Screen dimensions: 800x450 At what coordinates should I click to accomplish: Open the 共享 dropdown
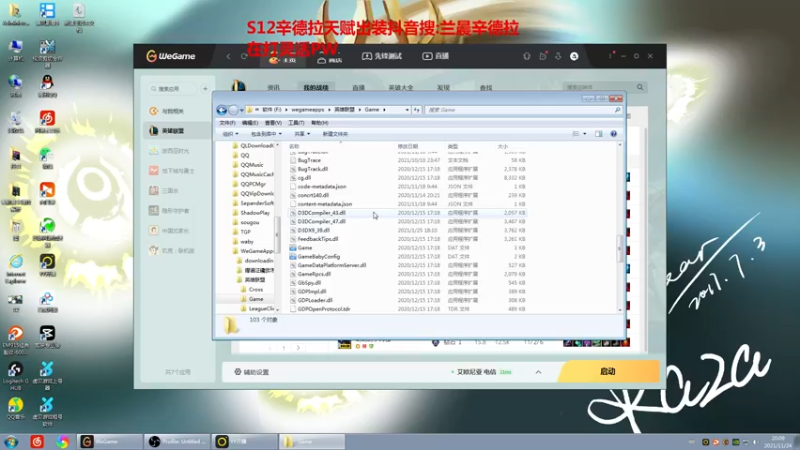click(x=302, y=134)
